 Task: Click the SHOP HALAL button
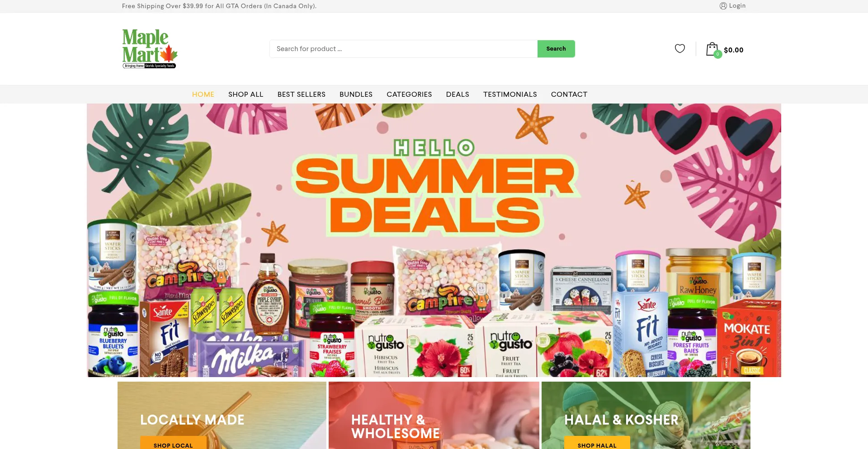point(597,444)
